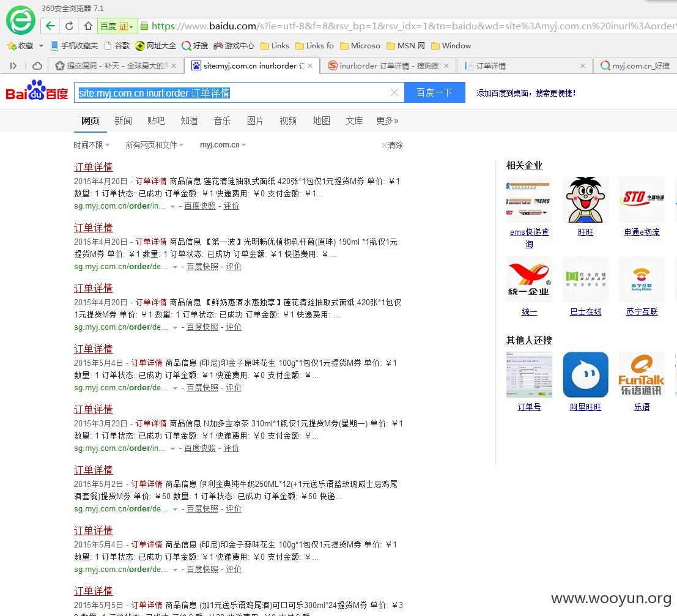Switch to myj.com.cn_好搜 tab
Viewport: 677px width, 616px height.
635,65
